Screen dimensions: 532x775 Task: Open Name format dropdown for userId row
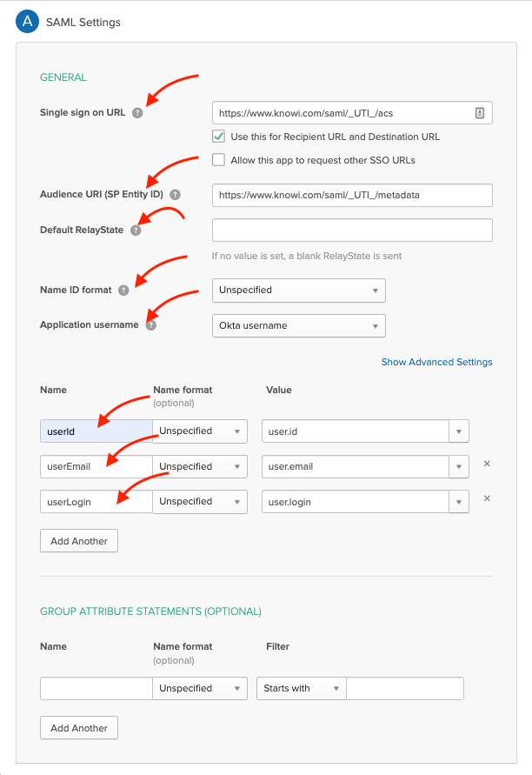[199, 431]
